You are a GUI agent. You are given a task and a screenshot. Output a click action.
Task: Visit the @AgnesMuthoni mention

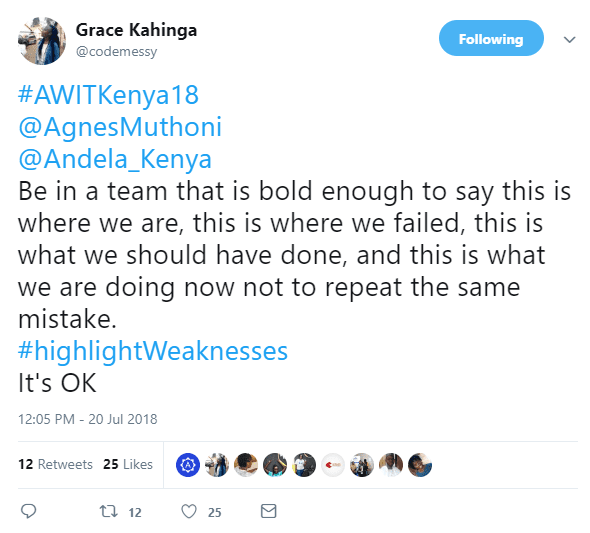(x=120, y=127)
